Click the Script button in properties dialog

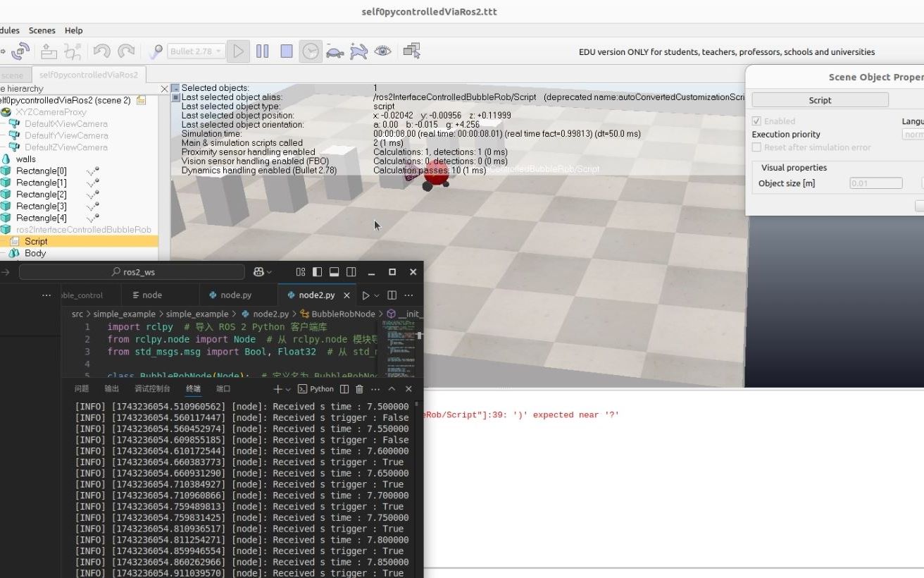pyautogui.click(x=820, y=100)
